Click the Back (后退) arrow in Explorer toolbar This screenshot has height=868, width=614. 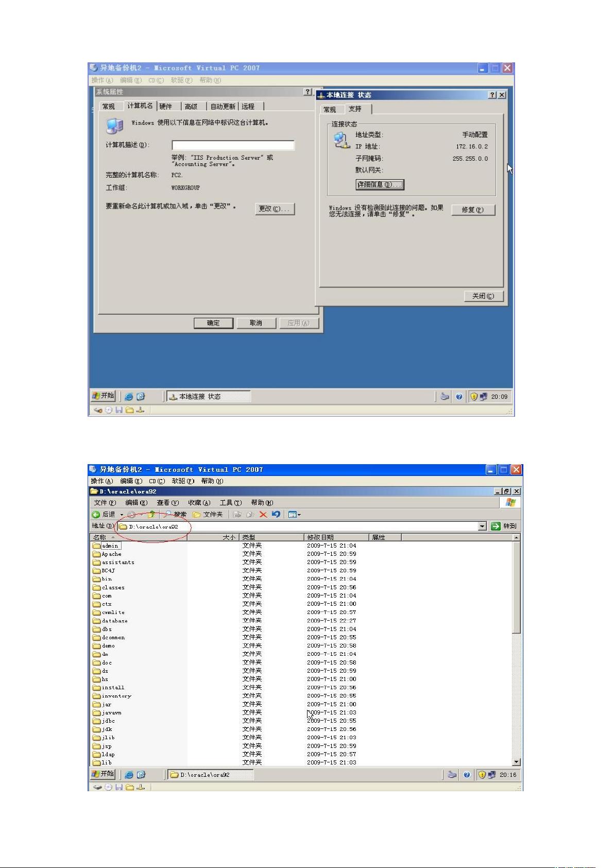[96, 515]
